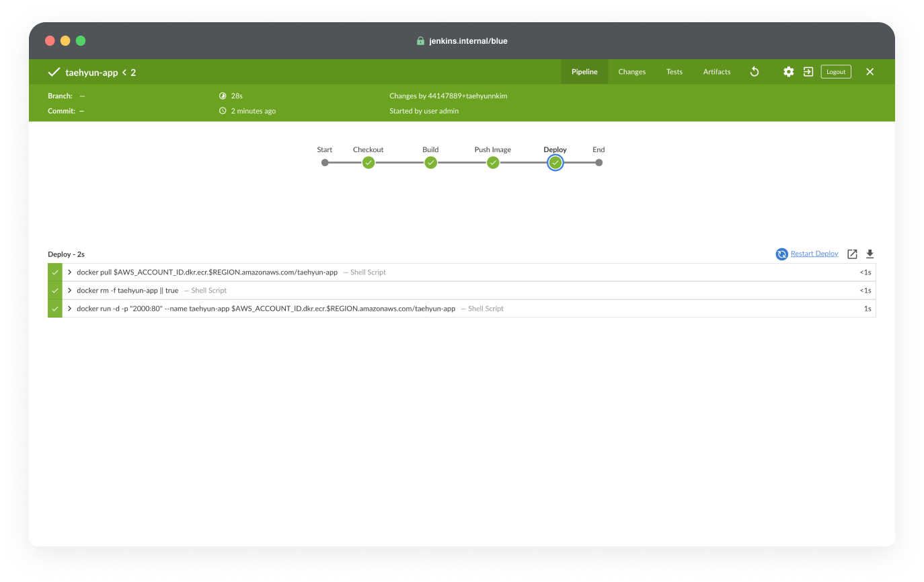Click the Logout button
This screenshot has height=582, width=924.
(x=835, y=72)
